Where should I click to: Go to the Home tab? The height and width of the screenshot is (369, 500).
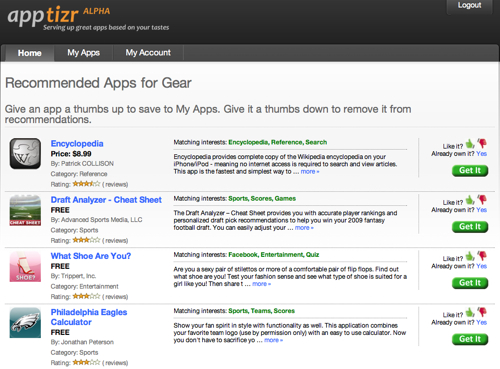point(30,53)
